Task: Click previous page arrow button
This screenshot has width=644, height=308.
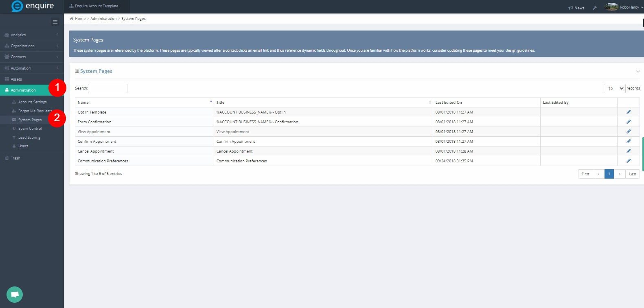Action: pyautogui.click(x=598, y=174)
